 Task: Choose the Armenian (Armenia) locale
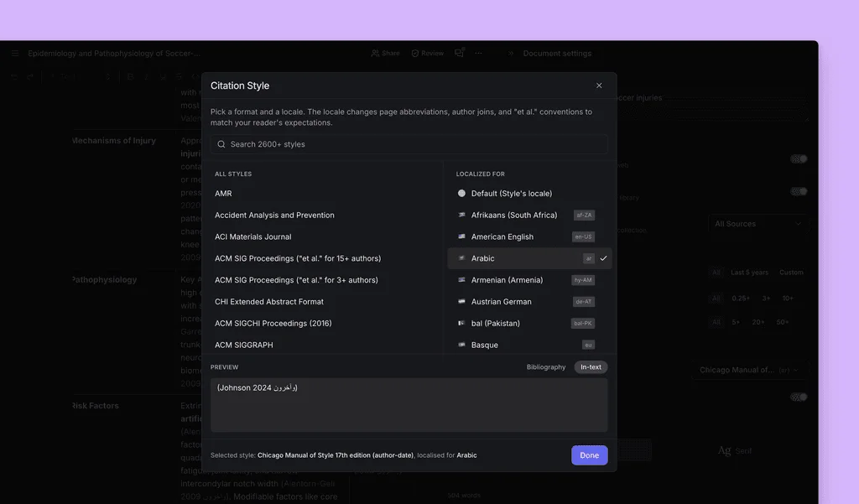(x=529, y=280)
